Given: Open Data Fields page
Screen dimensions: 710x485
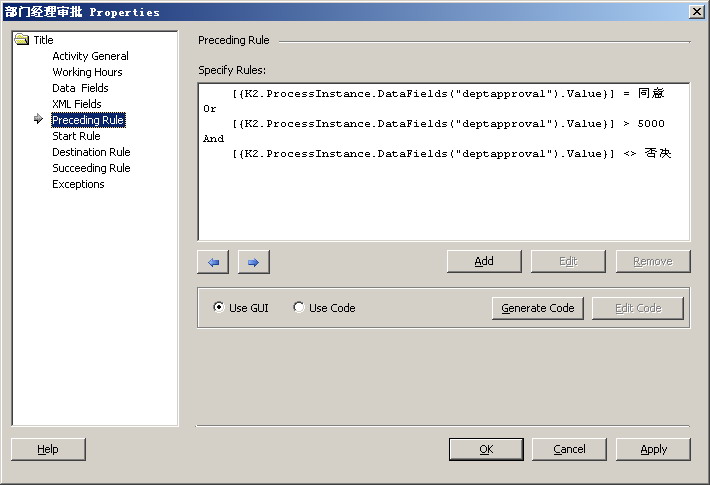Looking at the screenshot, I should point(80,88).
